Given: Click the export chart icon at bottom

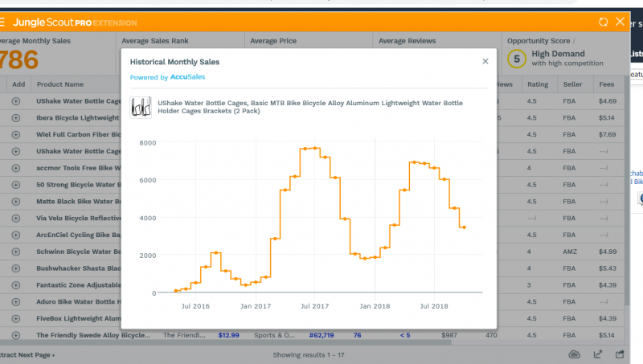Looking at the screenshot, I should click(x=598, y=354).
